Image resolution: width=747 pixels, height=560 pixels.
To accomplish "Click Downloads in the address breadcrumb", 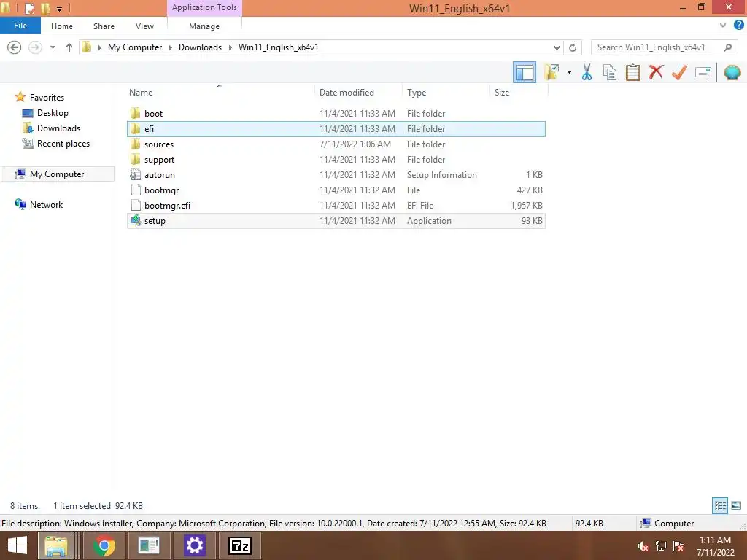I will pyautogui.click(x=200, y=47).
